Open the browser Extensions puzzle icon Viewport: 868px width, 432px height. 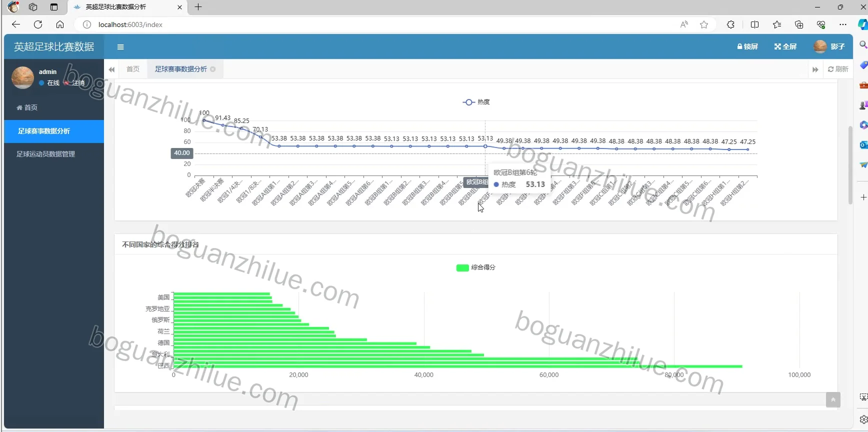point(730,24)
